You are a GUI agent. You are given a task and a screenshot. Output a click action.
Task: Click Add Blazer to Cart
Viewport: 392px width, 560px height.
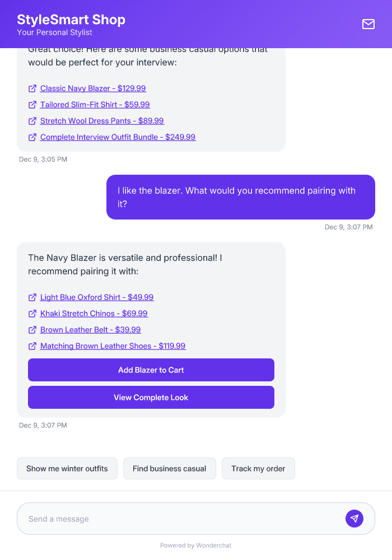[151, 370]
